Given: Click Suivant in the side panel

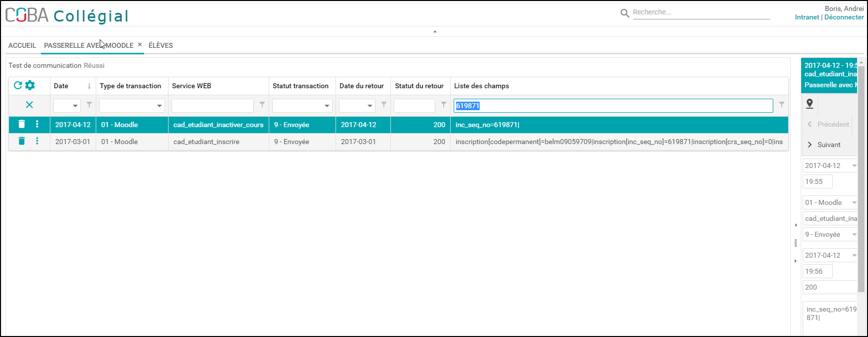Looking at the screenshot, I should 829,145.
